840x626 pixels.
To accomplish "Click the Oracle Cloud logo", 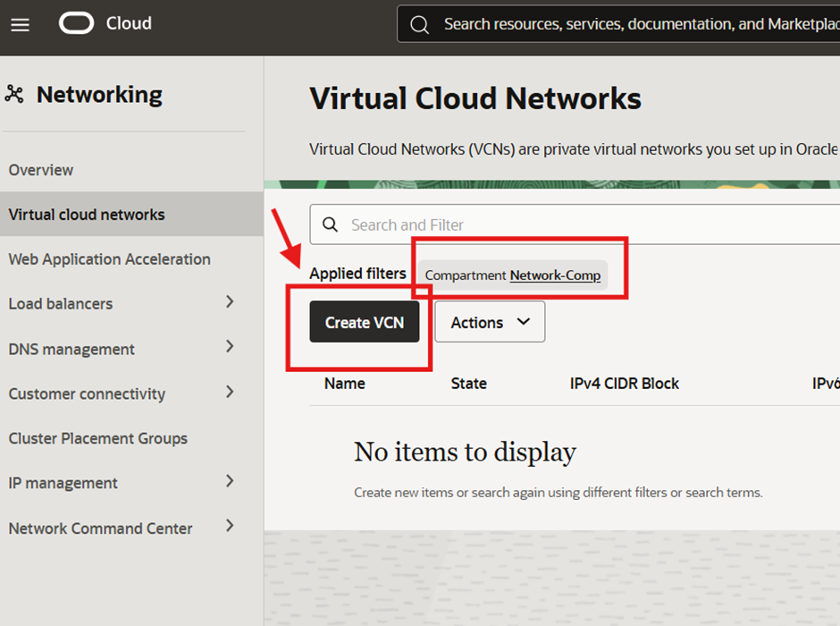I will pos(77,23).
